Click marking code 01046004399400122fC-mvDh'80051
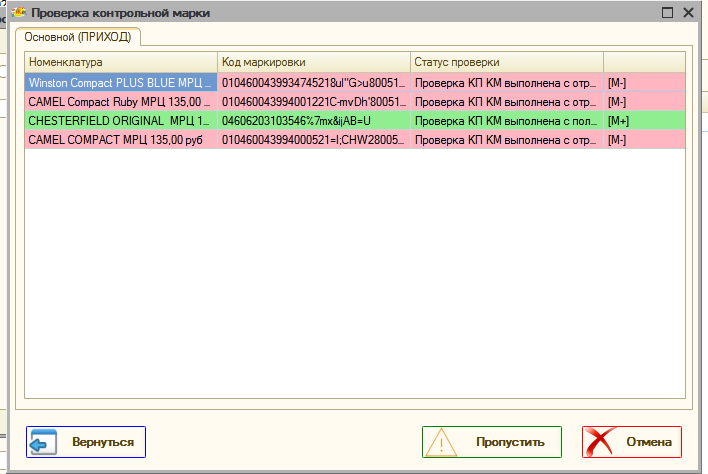The image size is (708, 474). coord(314,102)
